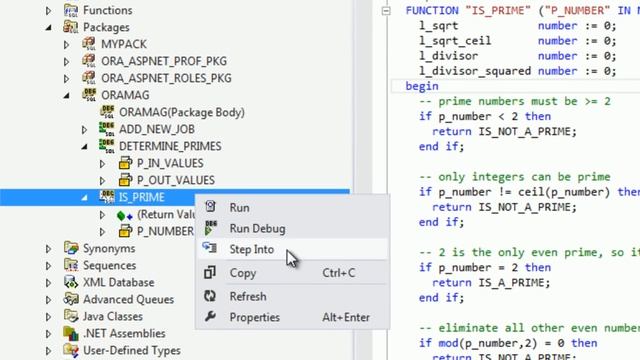Select the IS_PRIME tree label
640x360 pixels.
click(x=142, y=198)
